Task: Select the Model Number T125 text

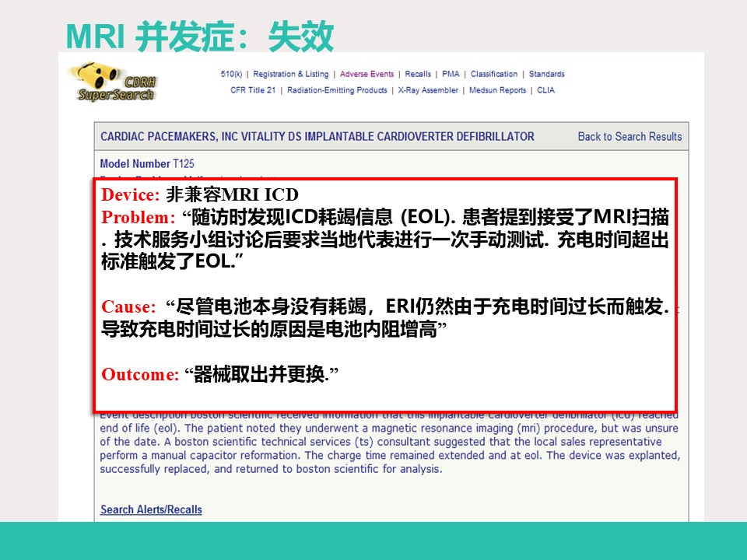Action: (147, 164)
